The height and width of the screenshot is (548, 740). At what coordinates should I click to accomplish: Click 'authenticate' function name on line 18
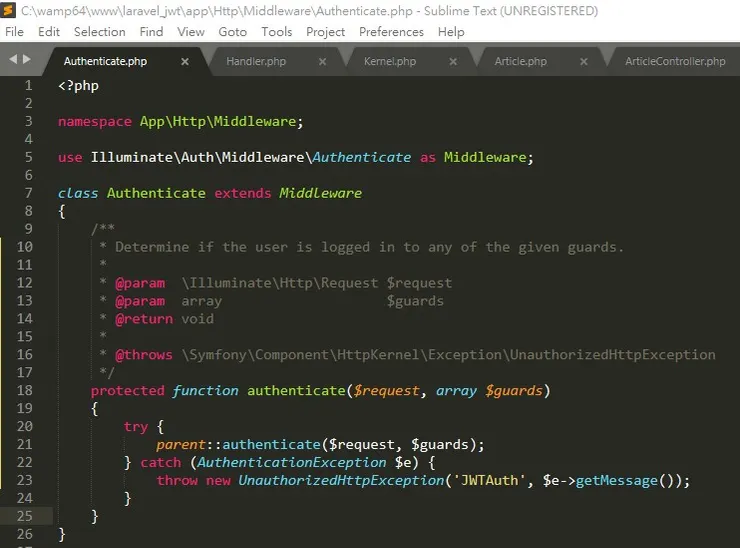296,391
